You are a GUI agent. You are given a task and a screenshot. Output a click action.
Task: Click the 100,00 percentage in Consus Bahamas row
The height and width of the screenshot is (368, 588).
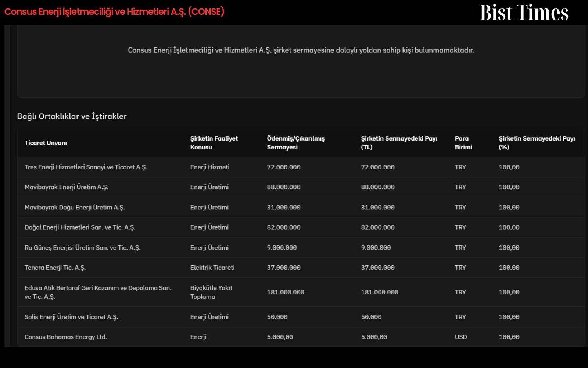click(x=509, y=337)
